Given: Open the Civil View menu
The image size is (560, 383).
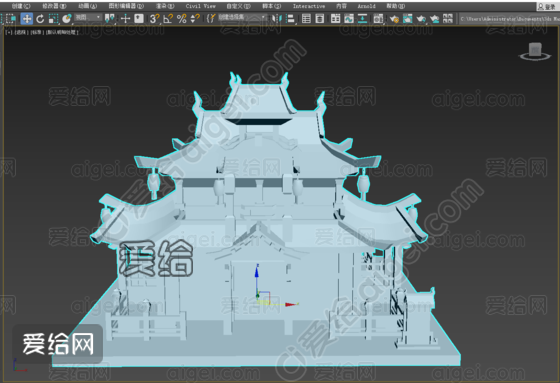Looking at the screenshot, I should tap(200, 6).
